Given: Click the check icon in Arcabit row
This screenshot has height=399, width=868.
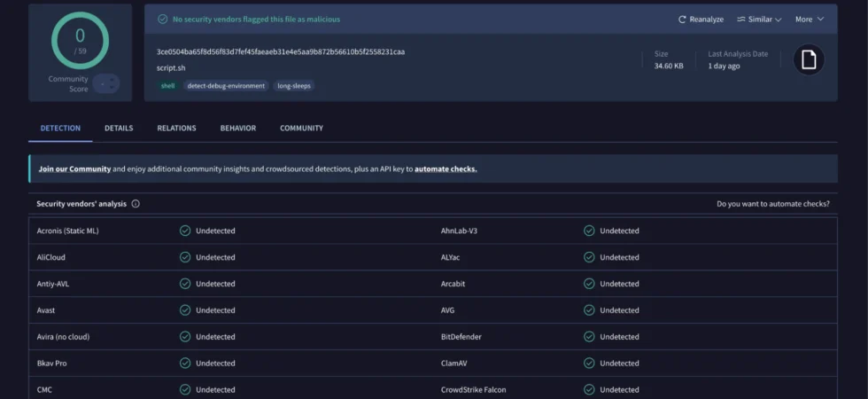Looking at the screenshot, I should [589, 284].
